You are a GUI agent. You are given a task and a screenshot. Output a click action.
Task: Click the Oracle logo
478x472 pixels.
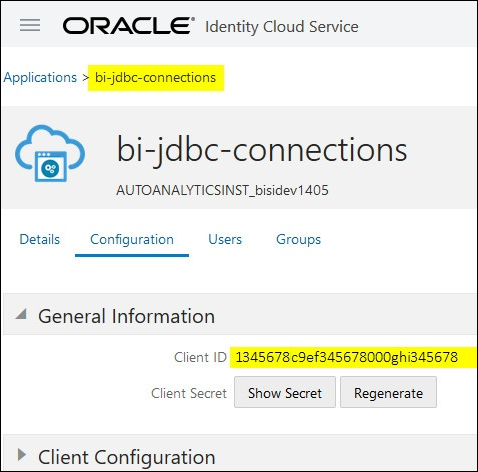pyautogui.click(x=128, y=26)
